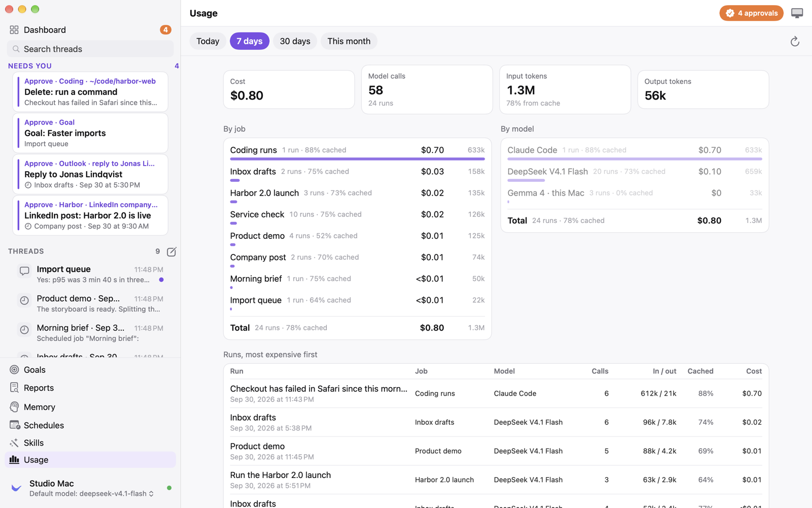The width and height of the screenshot is (812, 508).
Task: Open the Product demo 11:45 PM run
Action: pyautogui.click(x=496, y=451)
